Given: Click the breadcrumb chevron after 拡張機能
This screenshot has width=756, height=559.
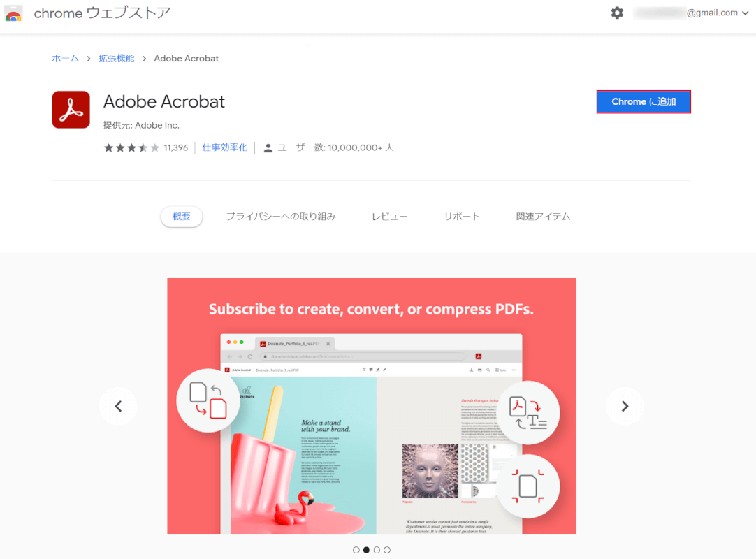Looking at the screenshot, I should point(144,59).
